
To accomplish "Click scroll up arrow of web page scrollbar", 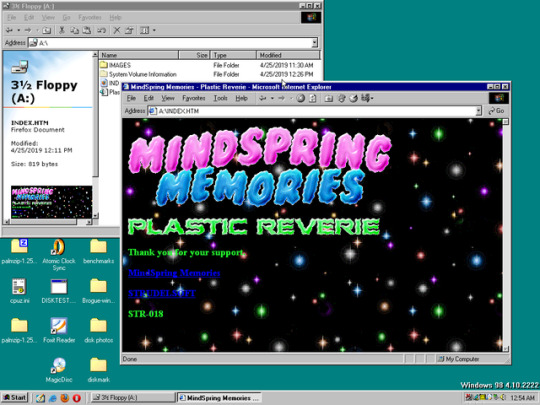I will click(505, 122).
